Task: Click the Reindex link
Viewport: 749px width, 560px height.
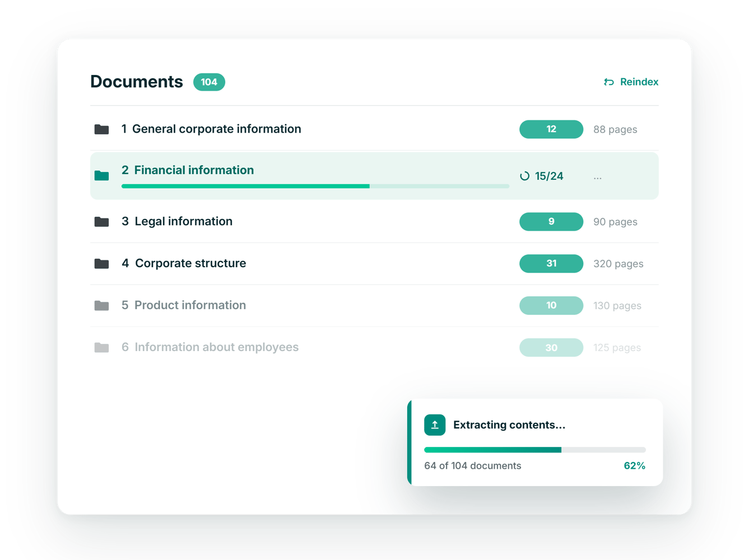Action: (x=631, y=82)
